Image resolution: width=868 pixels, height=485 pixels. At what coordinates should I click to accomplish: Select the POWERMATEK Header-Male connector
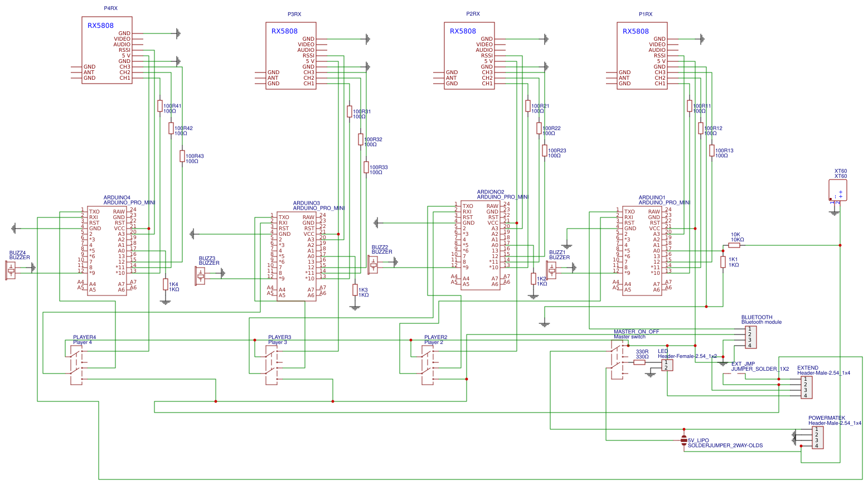[x=818, y=438]
